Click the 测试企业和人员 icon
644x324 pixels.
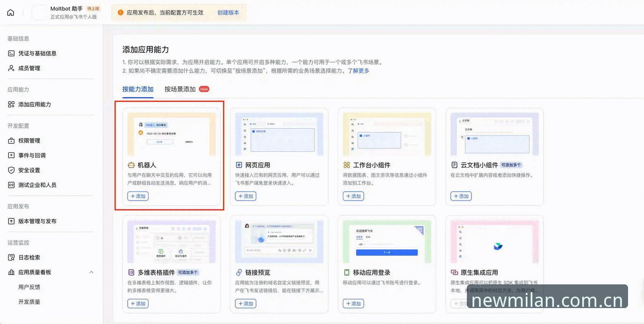tap(11, 185)
